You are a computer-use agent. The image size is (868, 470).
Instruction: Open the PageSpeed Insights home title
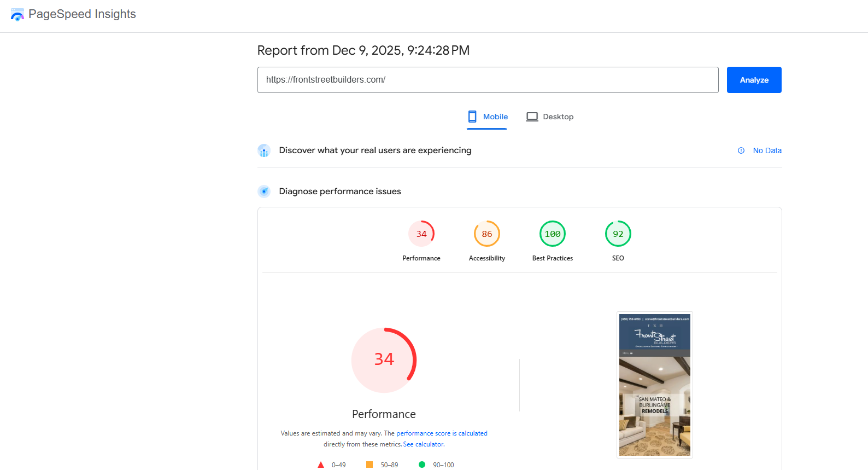click(82, 14)
